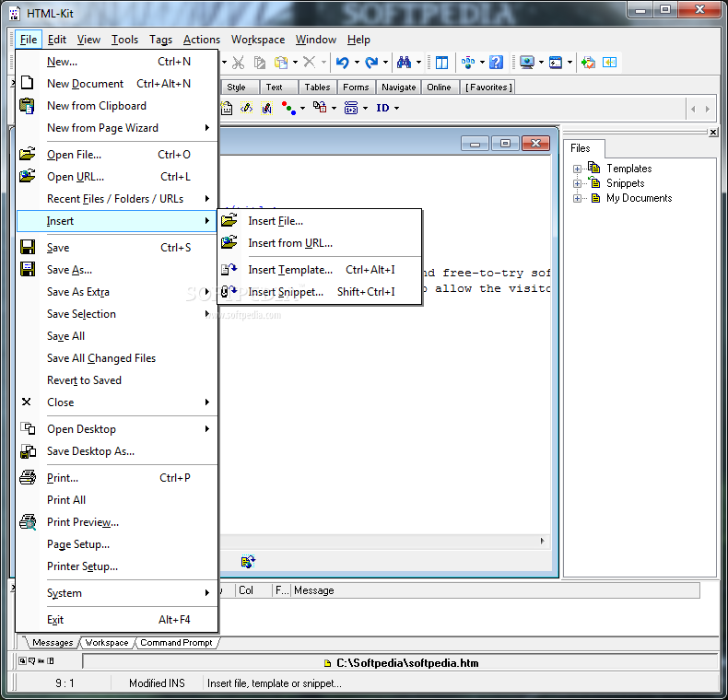728x700 pixels.
Task: Switch to the Command Prompt tab
Action: click(176, 643)
